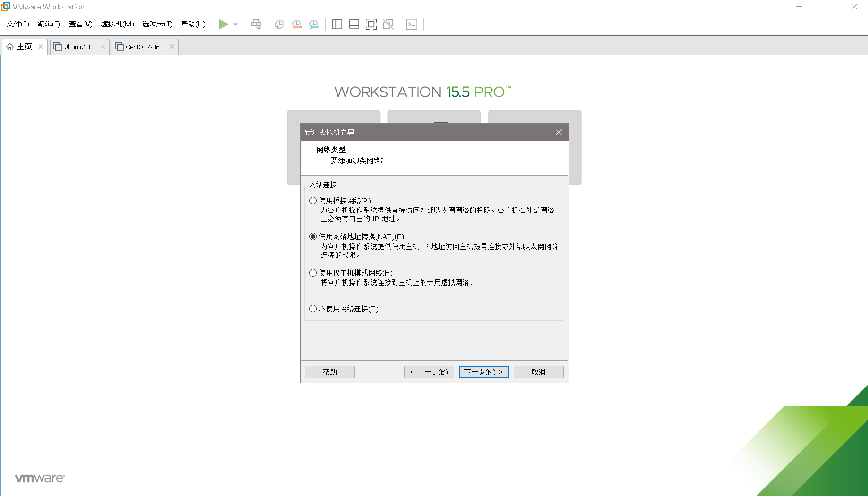The height and width of the screenshot is (496, 868).
Task: Click the 下一步(N) > next button
Action: click(x=484, y=372)
